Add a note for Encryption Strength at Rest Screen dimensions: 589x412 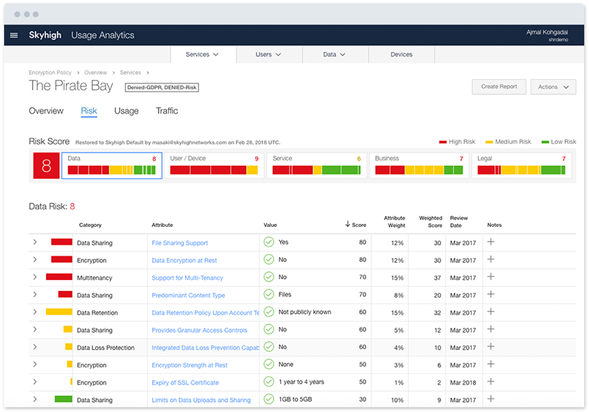491,364
